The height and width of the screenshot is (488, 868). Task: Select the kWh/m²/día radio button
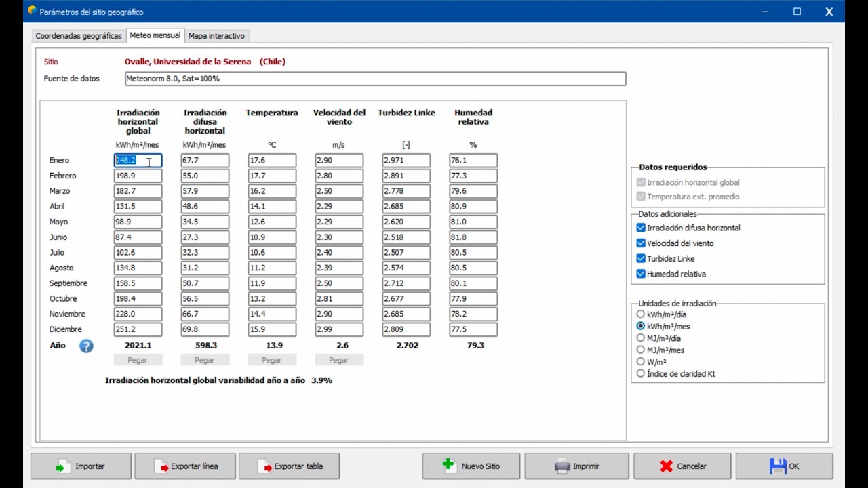641,314
